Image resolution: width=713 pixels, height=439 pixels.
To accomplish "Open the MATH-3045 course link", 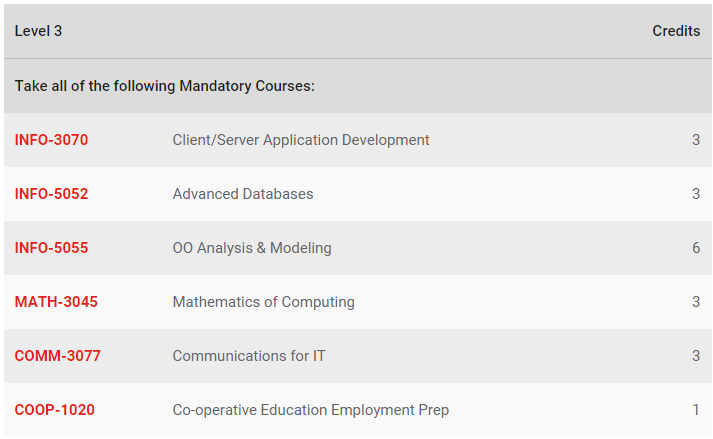I will coord(56,302).
